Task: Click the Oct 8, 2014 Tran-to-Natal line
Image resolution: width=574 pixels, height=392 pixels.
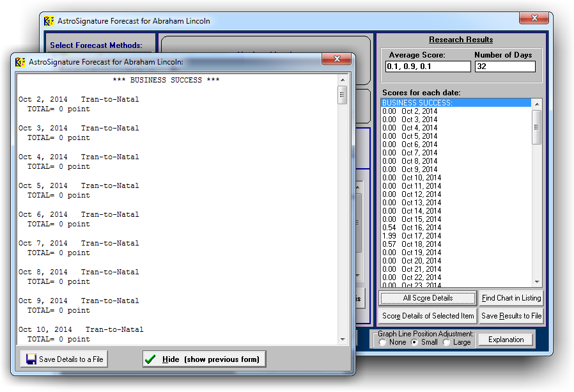Action: tap(79, 272)
